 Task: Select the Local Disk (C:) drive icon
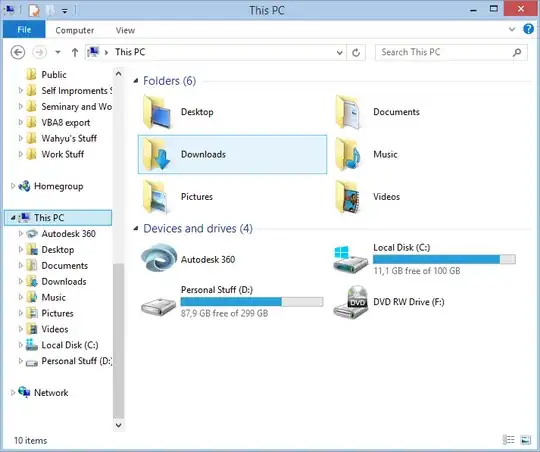351,259
